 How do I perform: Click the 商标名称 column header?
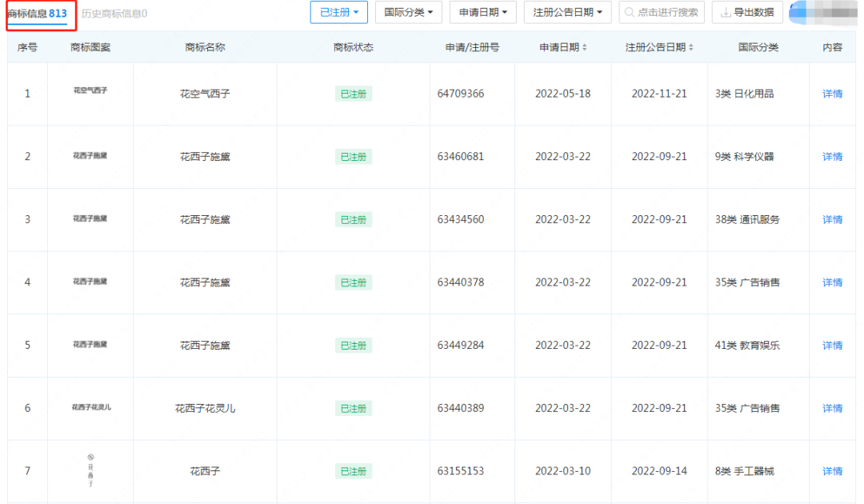[x=205, y=47]
